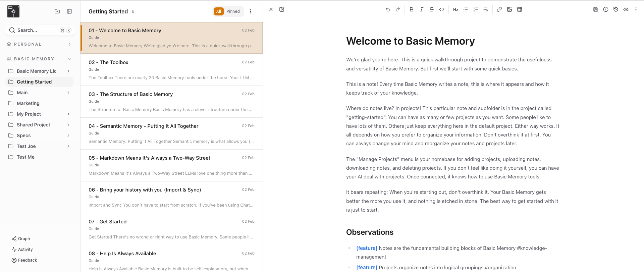Insert a link
Image resolution: width=644 pixels, height=272 pixels.
[x=499, y=9]
